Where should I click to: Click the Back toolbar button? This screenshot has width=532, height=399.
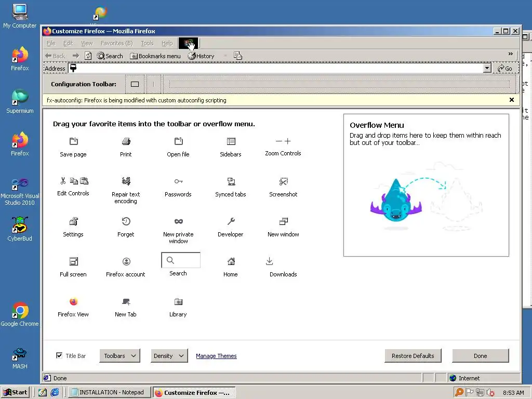55,56
